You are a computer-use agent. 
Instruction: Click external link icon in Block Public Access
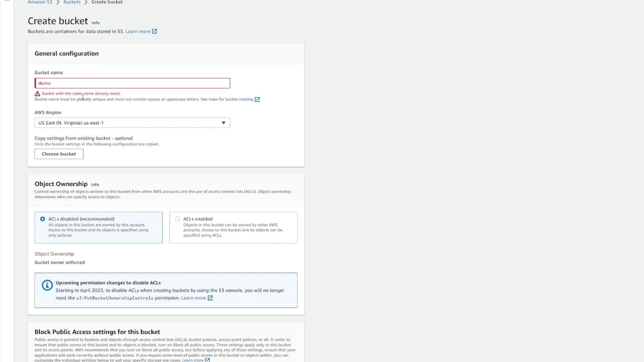point(207,360)
